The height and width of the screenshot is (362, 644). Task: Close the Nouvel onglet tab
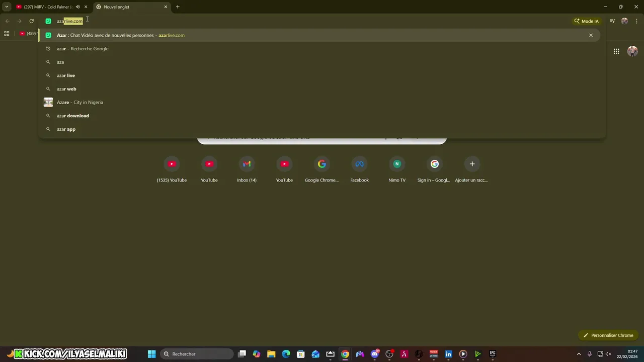pyautogui.click(x=166, y=7)
